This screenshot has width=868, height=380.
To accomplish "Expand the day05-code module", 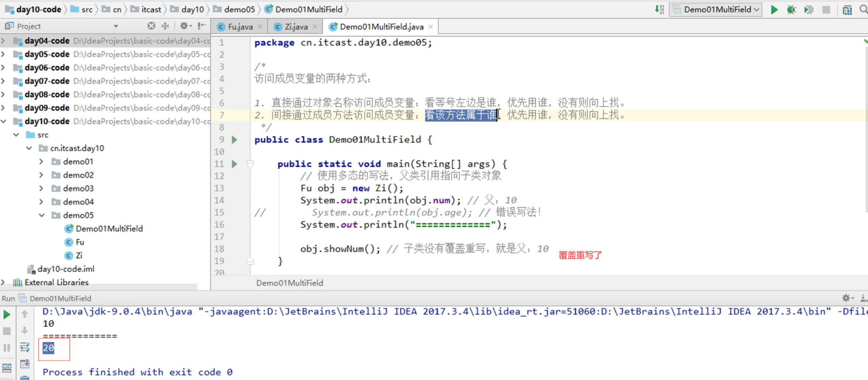I will (3, 54).
